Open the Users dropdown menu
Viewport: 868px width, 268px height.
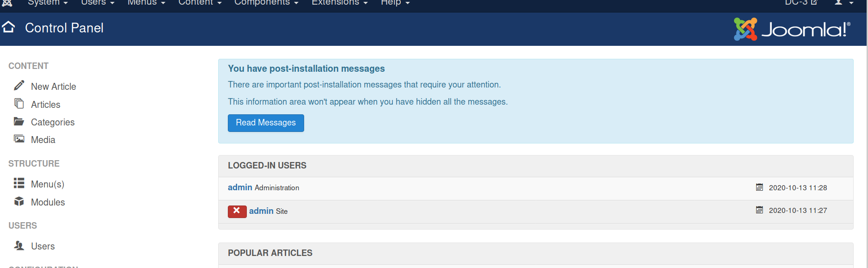coord(98,3)
